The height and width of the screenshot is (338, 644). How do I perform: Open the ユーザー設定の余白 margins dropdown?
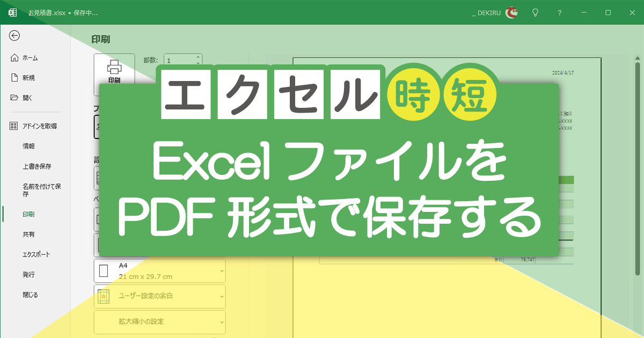pos(160,296)
